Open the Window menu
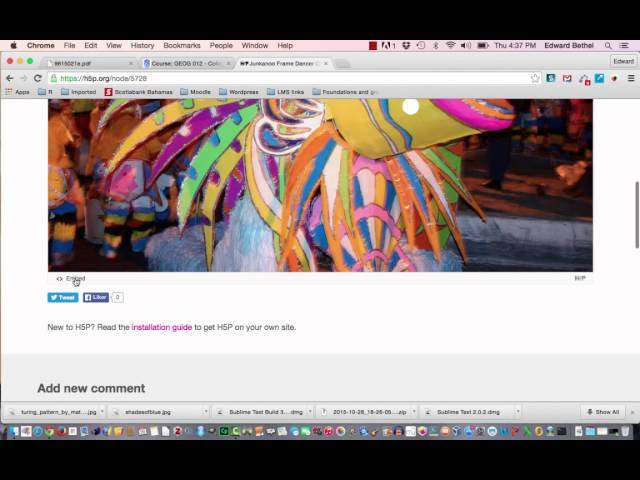640x480 pixels. pos(255,45)
